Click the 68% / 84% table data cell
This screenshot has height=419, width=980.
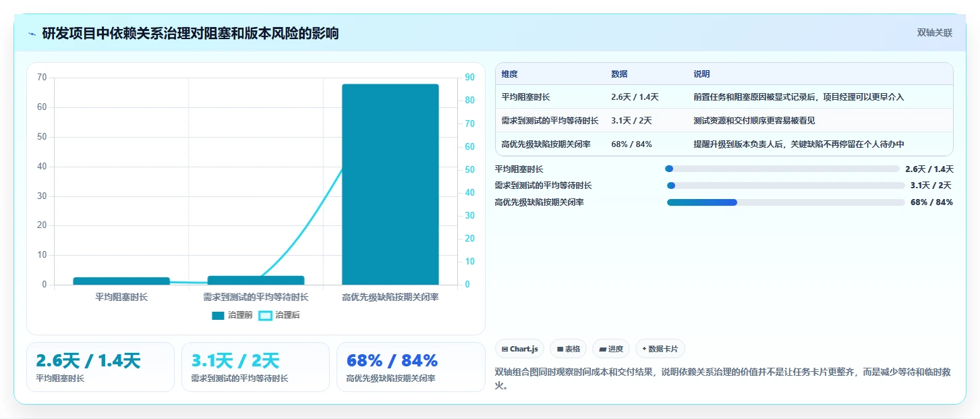click(631, 144)
